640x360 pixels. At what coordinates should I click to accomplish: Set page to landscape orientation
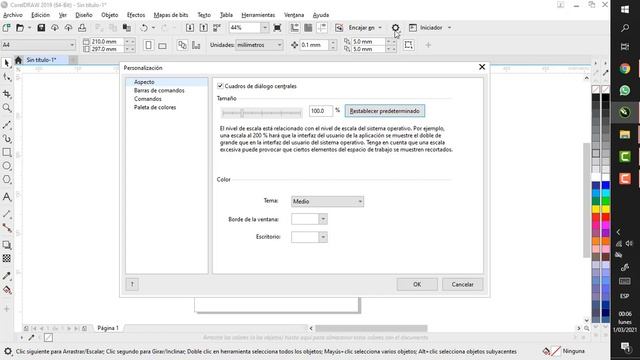click(x=162, y=45)
